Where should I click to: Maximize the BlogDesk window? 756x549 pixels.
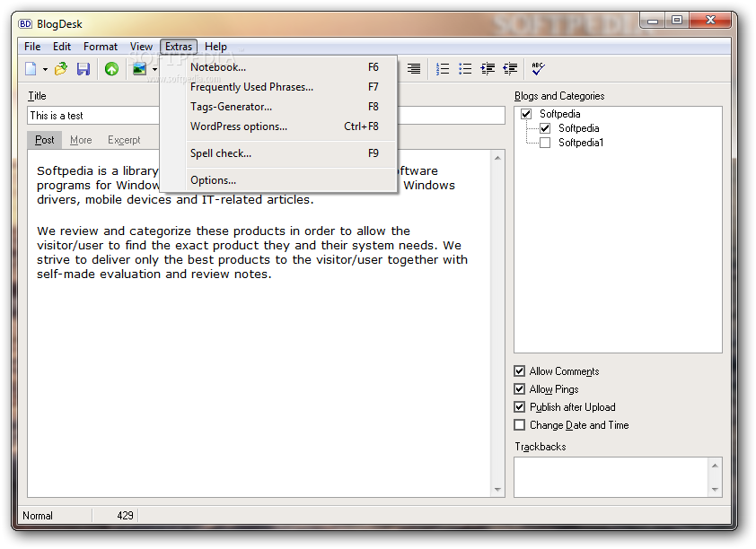click(677, 21)
